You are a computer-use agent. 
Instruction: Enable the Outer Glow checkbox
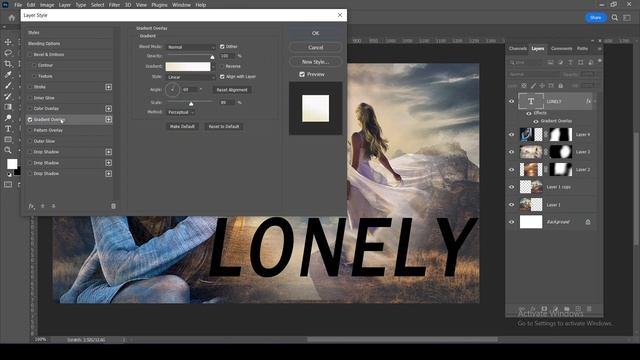click(30, 141)
